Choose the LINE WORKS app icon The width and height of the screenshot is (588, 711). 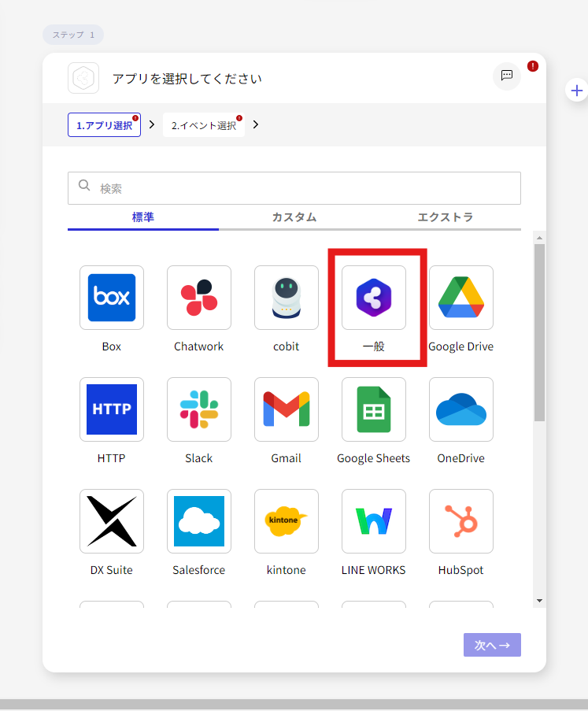coord(374,521)
